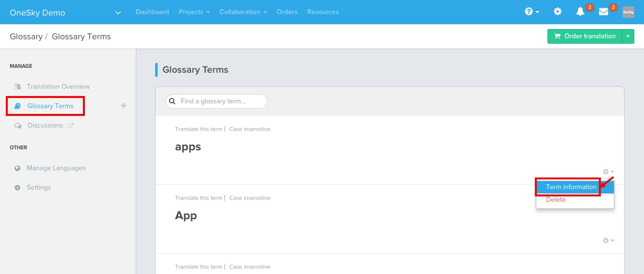The image size is (644, 274).
Task: Click the plus icon beside Glossary Terms
Action: (124, 105)
